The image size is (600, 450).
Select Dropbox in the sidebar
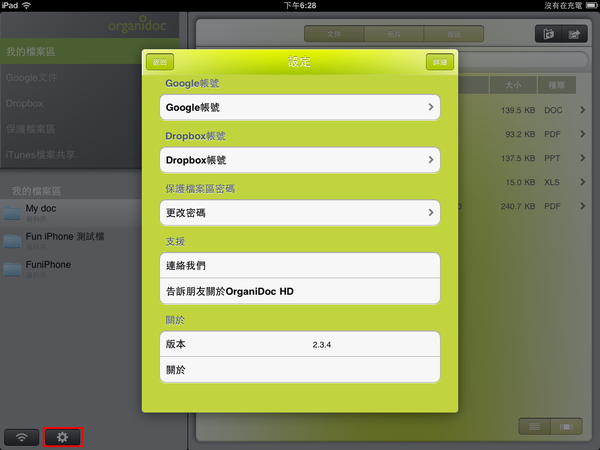[x=71, y=103]
